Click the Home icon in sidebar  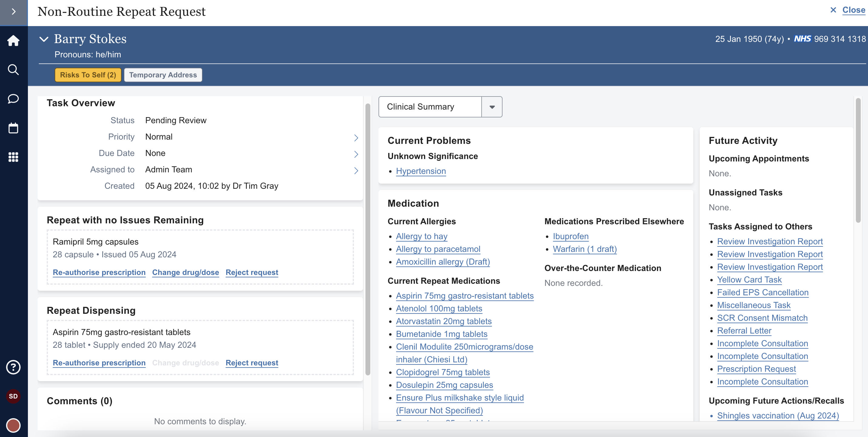[x=13, y=40]
